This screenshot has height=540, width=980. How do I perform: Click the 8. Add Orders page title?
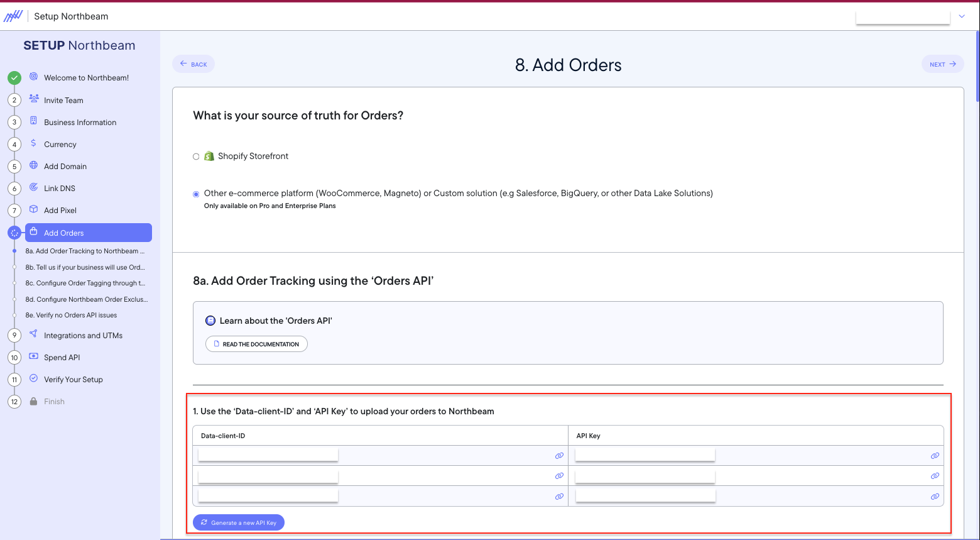[569, 65]
